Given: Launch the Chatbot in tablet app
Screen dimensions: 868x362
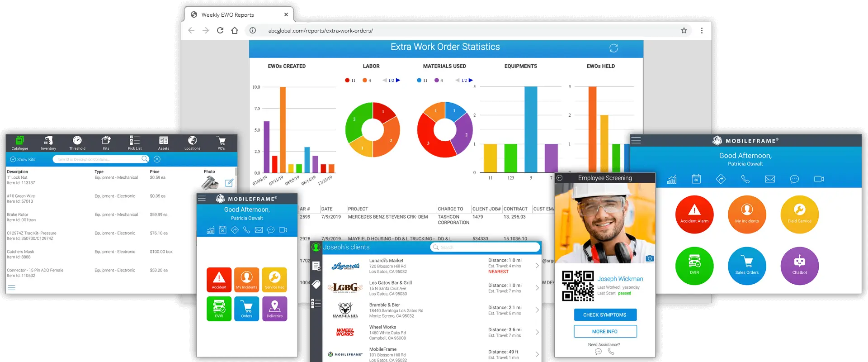Looking at the screenshot, I should click(799, 266).
